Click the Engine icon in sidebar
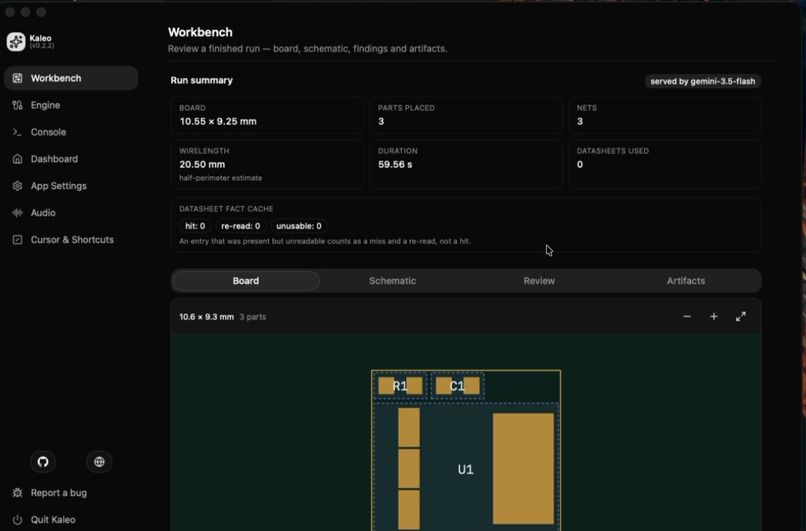This screenshot has height=531, width=806. click(17, 105)
